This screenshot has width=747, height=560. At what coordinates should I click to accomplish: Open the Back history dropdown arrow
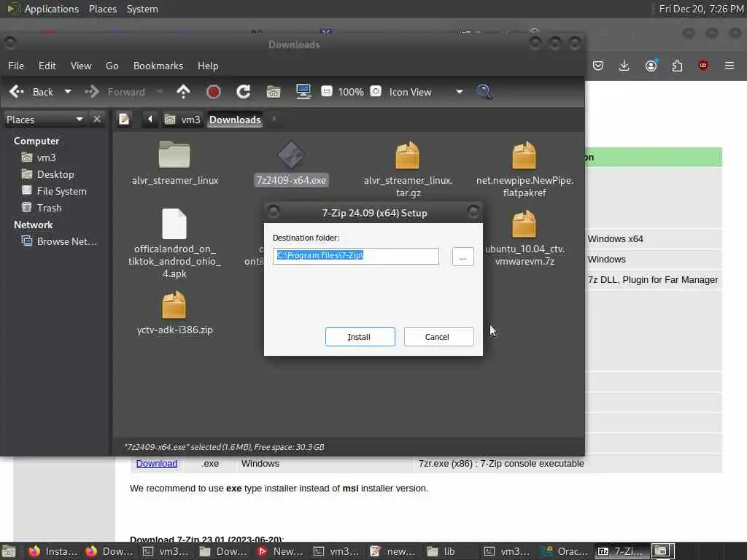[x=68, y=91]
